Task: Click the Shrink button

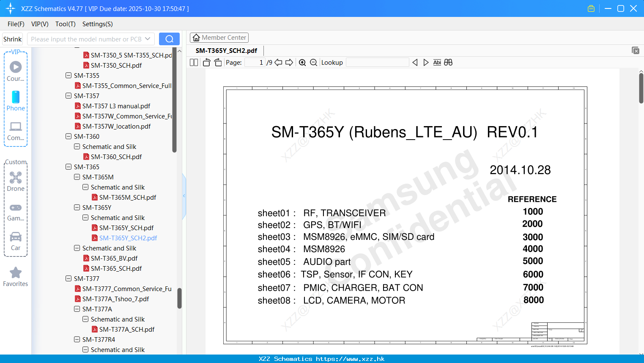Action: point(13,39)
